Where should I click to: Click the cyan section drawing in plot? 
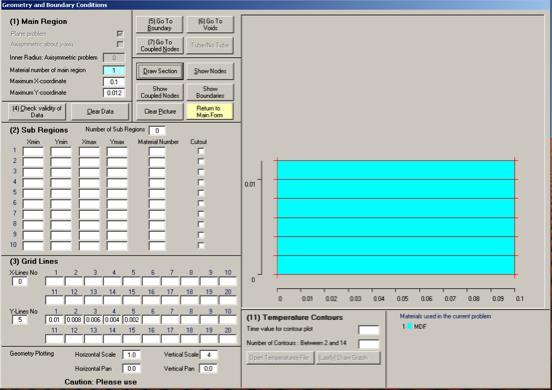point(396,218)
